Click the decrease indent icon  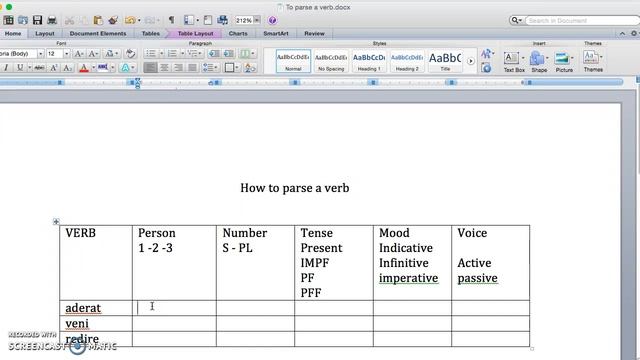click(213, 53)
